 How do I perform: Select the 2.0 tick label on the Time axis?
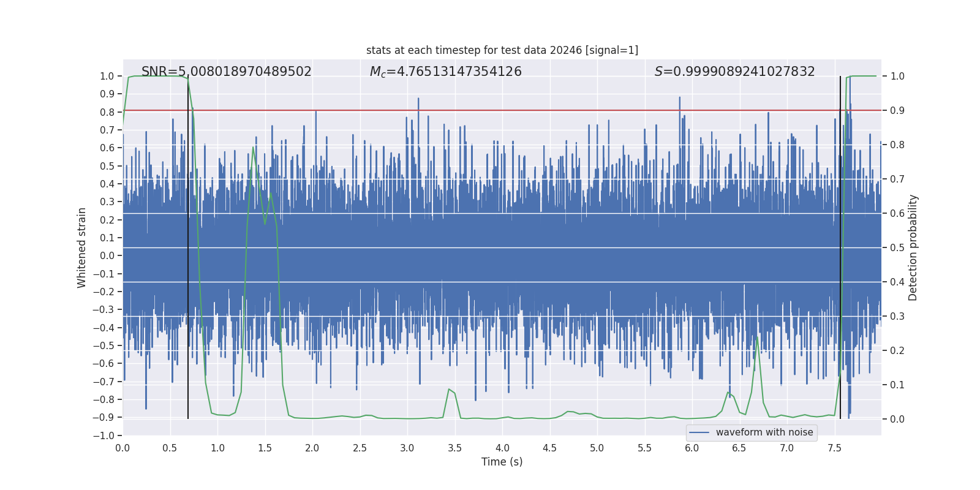(x=312, y=448)
